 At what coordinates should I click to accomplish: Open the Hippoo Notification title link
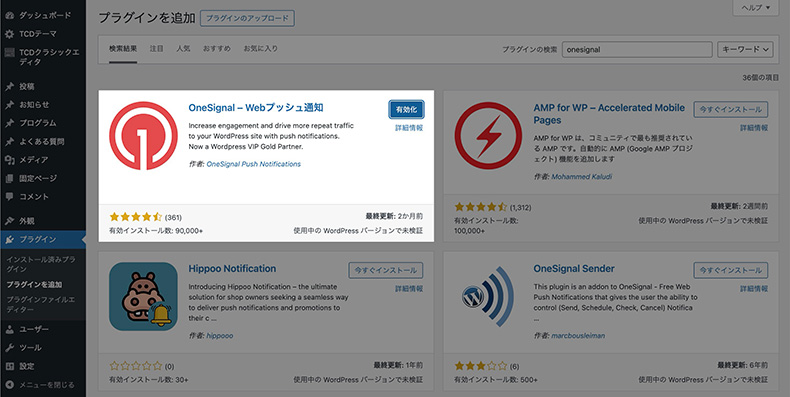[232, 269]
